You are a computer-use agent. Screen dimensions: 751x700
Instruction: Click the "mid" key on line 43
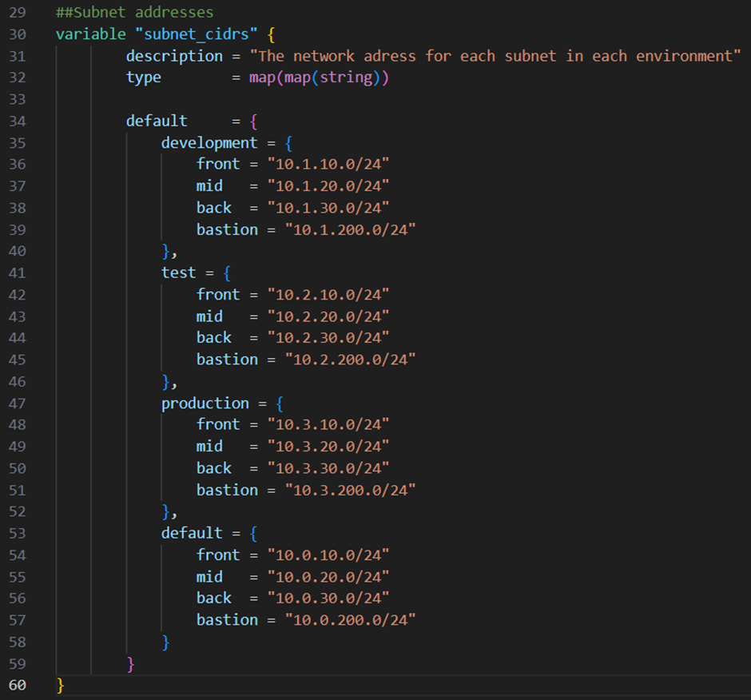[x=209, y=316]
